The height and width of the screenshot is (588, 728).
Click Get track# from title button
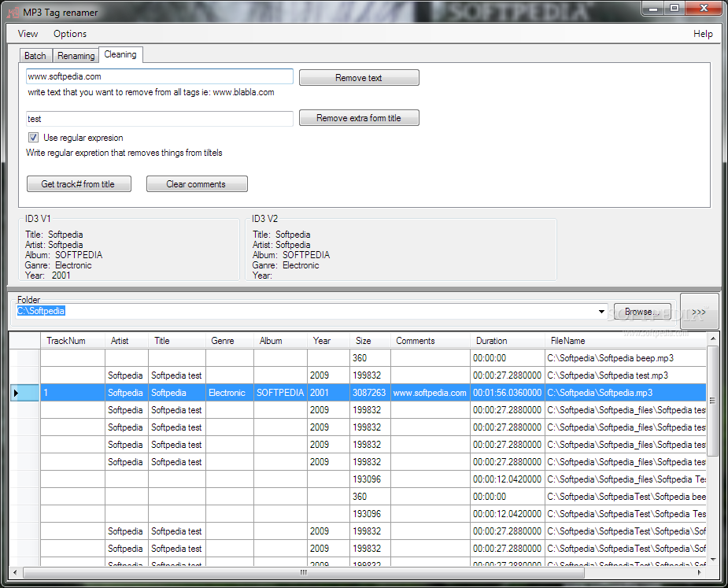pyautogui.click(x=79, y=184)
